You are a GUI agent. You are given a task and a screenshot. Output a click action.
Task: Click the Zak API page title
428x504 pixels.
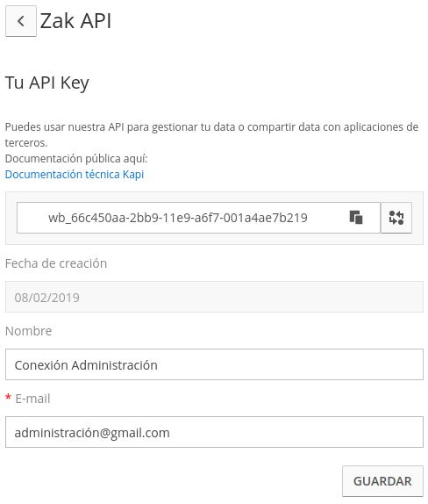point(75,21)
